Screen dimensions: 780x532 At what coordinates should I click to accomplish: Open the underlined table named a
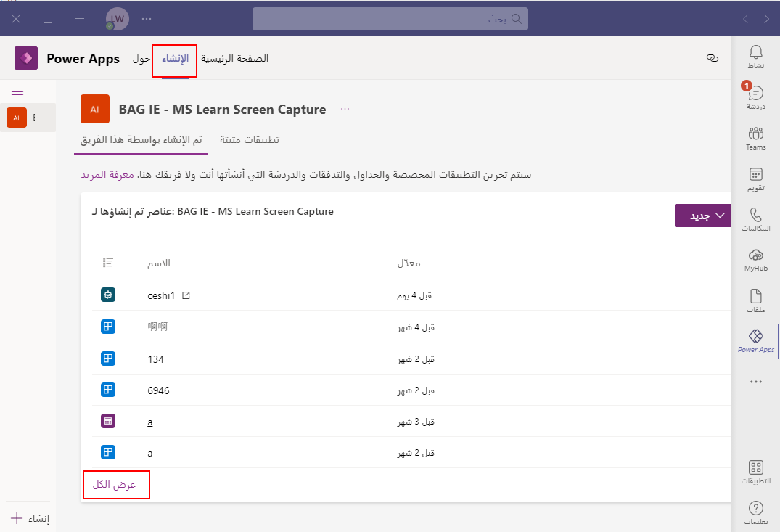149,422
